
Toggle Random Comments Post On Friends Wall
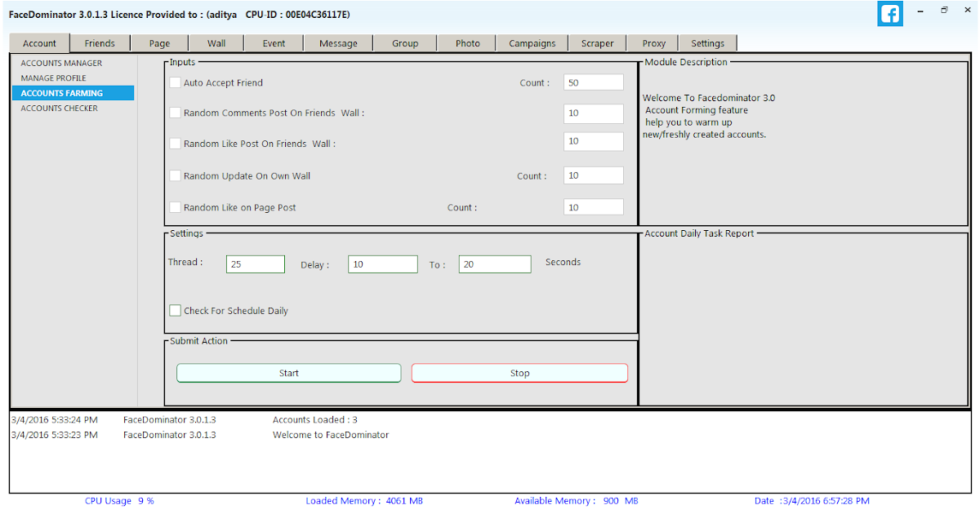(175, 113)
